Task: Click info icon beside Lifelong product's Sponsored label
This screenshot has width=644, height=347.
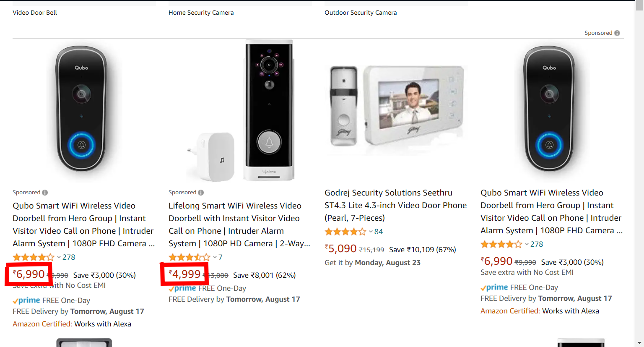Action: tap(201, 193)
